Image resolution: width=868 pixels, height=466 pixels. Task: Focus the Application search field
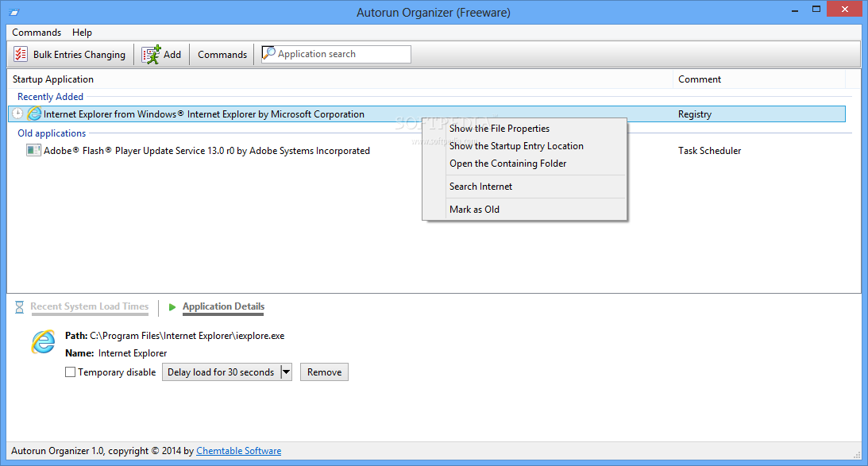coord(336,54)
